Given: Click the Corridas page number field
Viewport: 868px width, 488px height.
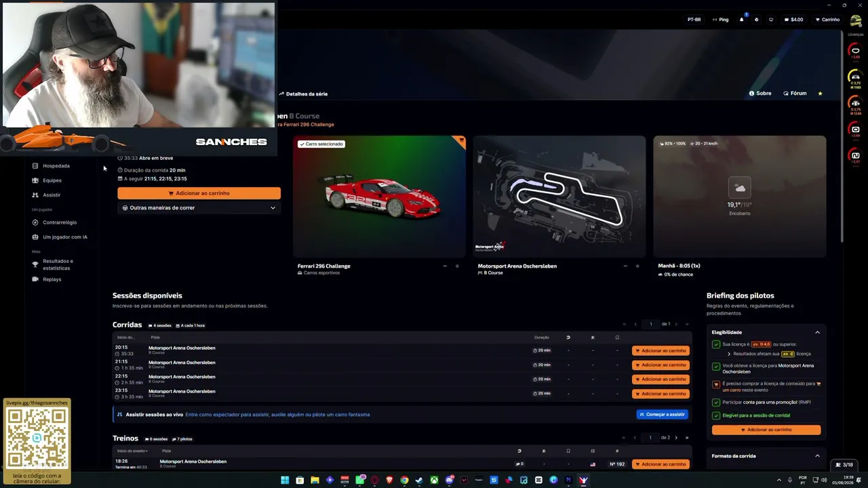Looking at the screenshot, I should (x=650, y=324).
